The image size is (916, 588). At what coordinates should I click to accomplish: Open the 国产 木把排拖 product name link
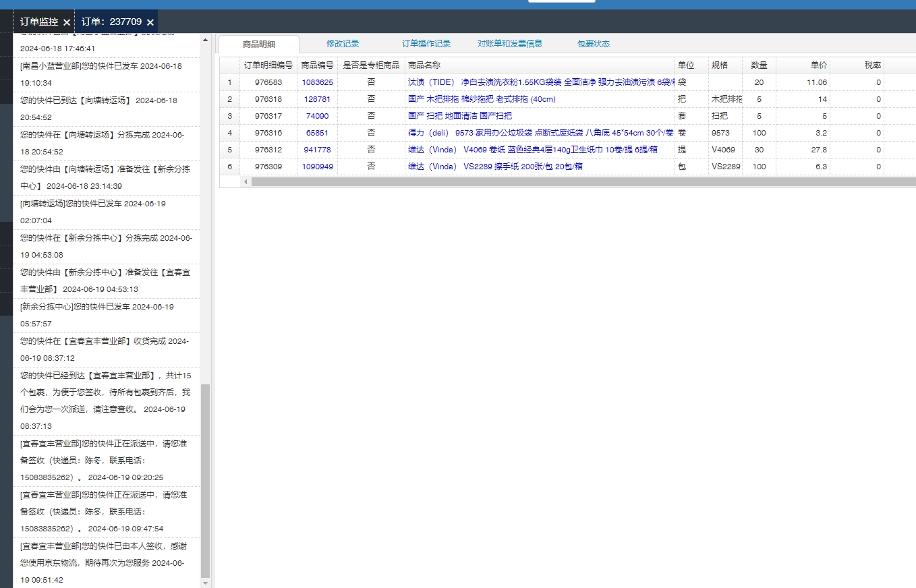pos(482,99)
